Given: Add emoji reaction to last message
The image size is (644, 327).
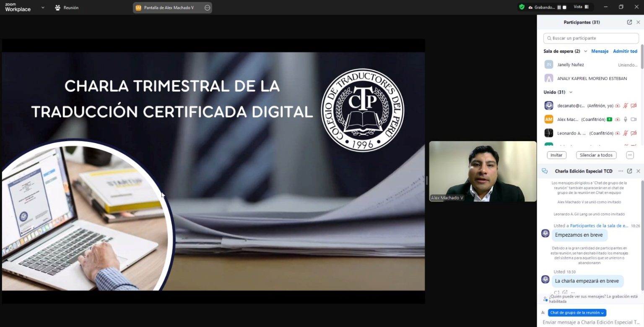Looking at the screenshot, I should click(x=565, y=292).
